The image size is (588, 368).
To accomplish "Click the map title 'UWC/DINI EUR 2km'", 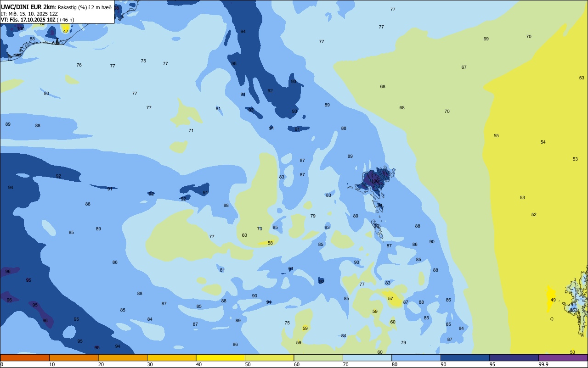I will tap(28, 7).
